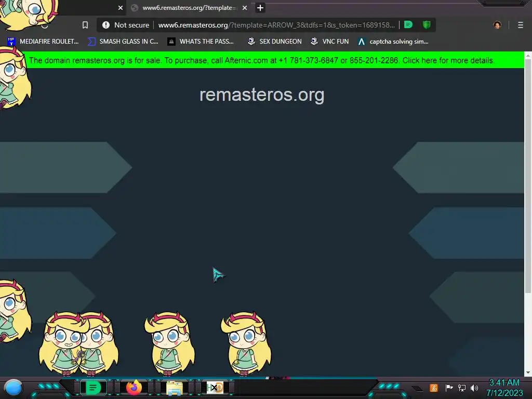
Task: Click the Not secure warning icon
Action: pos(106,25)
